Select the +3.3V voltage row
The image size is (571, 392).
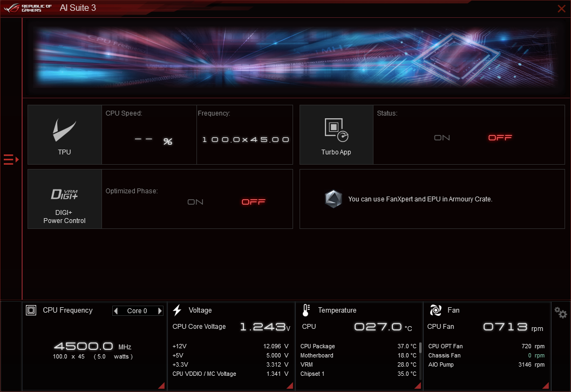click(x=230, y=364)
